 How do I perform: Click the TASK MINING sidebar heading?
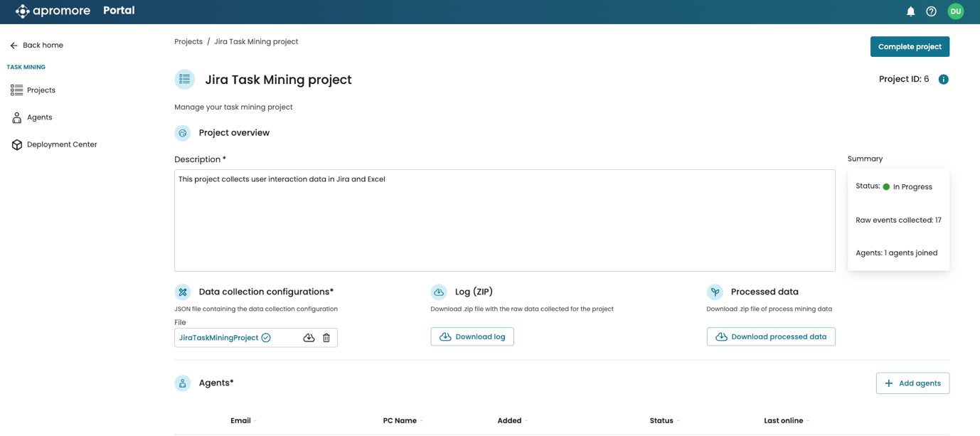[x=26, y=68]
